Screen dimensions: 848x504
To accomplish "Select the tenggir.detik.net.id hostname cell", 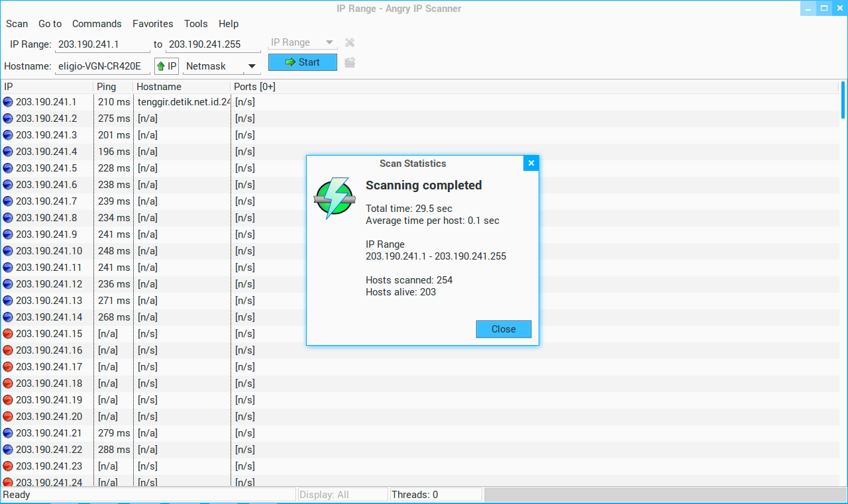I will 184,102.
